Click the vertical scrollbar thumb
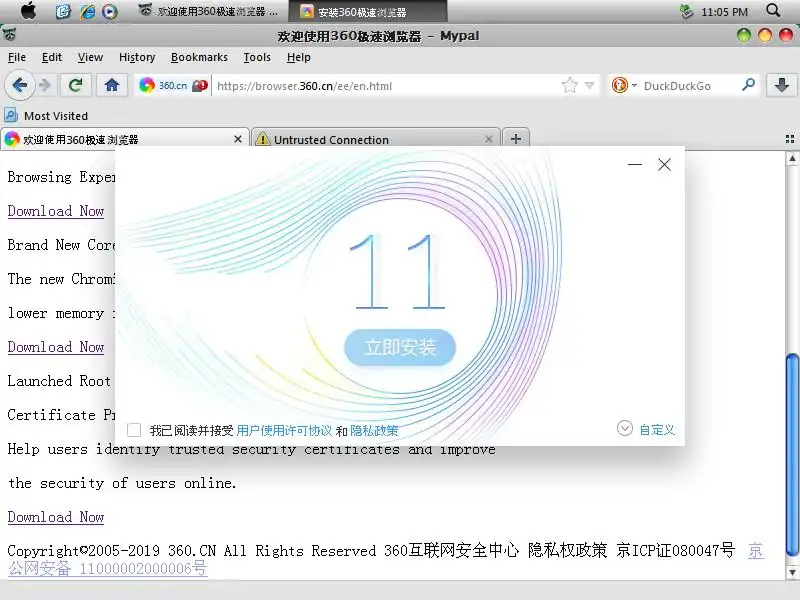The height and width of the screenshot is (600, 800). pos(792,455)
